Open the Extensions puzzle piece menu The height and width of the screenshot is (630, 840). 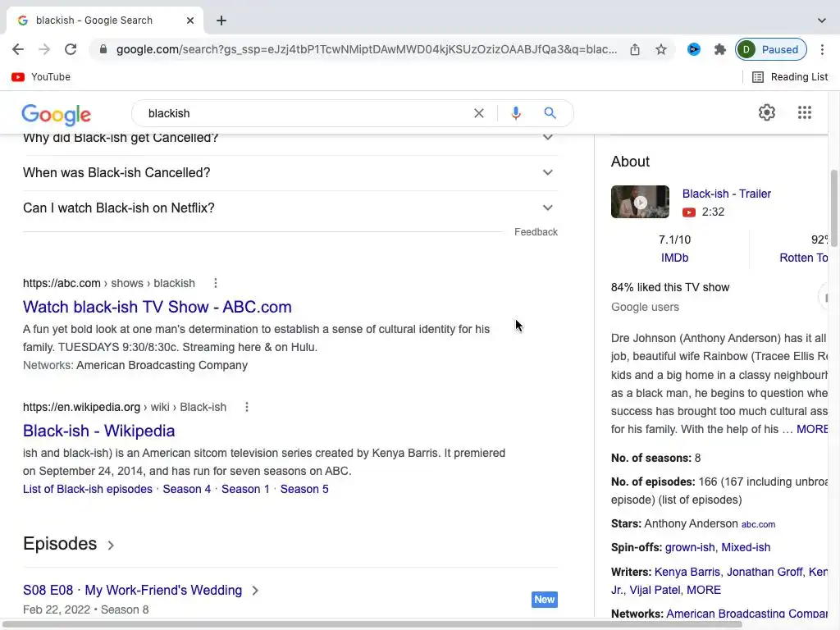(720, 49)
